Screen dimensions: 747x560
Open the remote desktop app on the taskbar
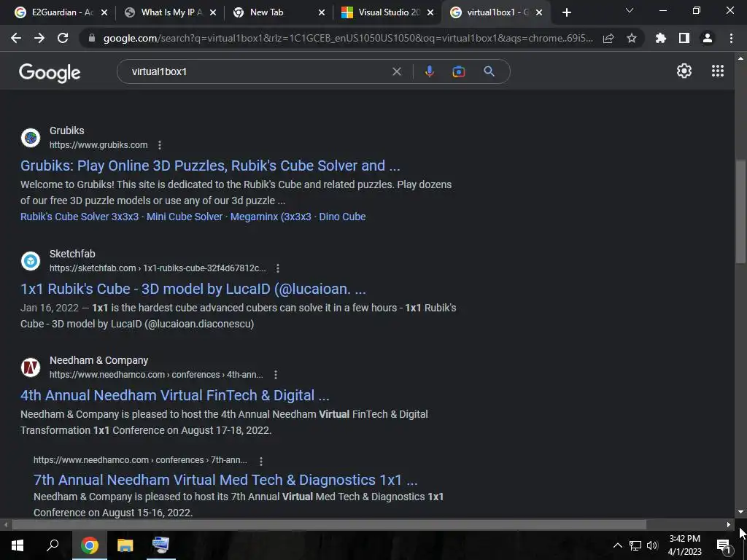click(x=160, y=545)
